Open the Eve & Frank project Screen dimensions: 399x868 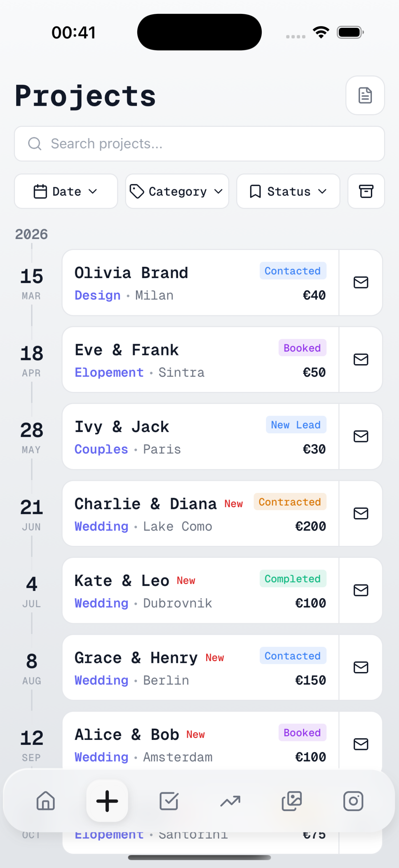tap(200, 359)
